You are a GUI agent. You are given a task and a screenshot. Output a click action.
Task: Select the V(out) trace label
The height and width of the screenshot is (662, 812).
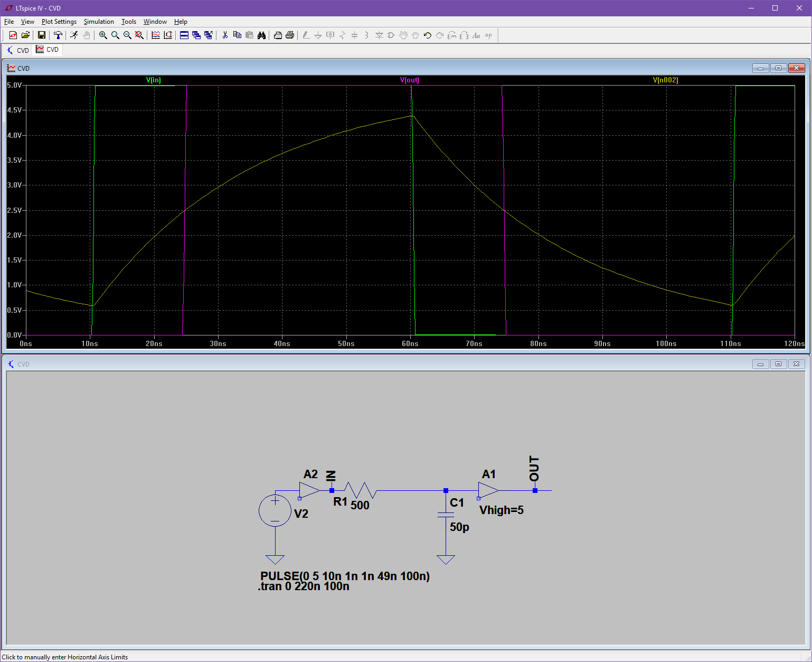(410, 80)
